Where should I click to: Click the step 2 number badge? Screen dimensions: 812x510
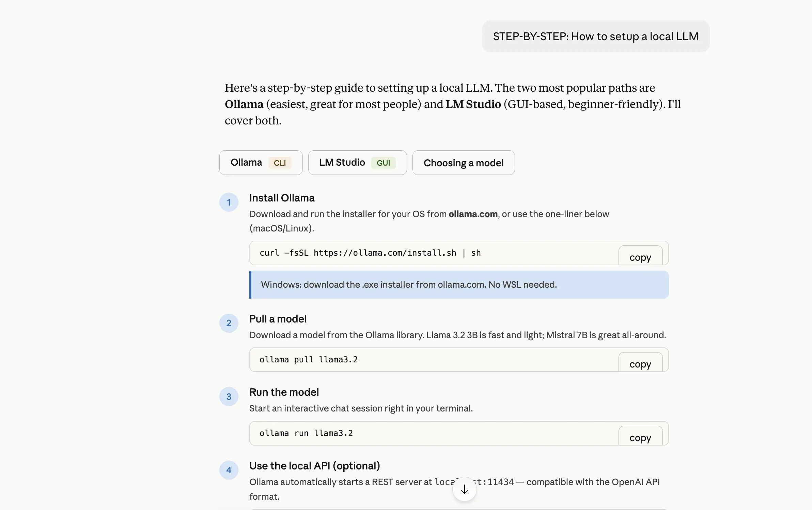pos(229,323)
